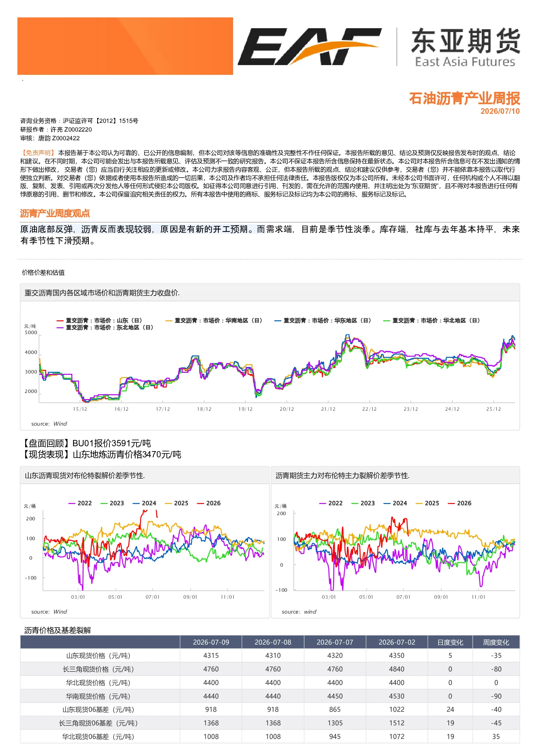Click the 2025 legend in the 沥青期货主力 chart
540x756 pixels.
tap(427, 503)
